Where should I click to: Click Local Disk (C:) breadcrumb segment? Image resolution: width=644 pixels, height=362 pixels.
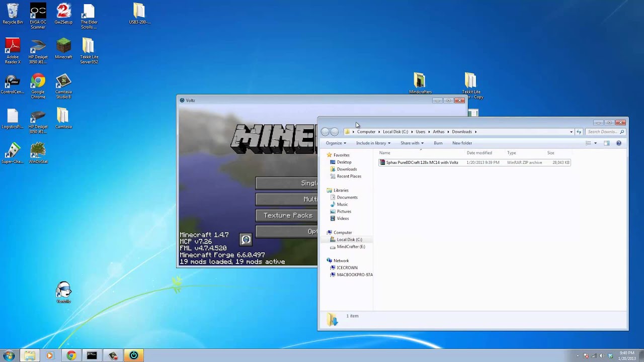395,132
